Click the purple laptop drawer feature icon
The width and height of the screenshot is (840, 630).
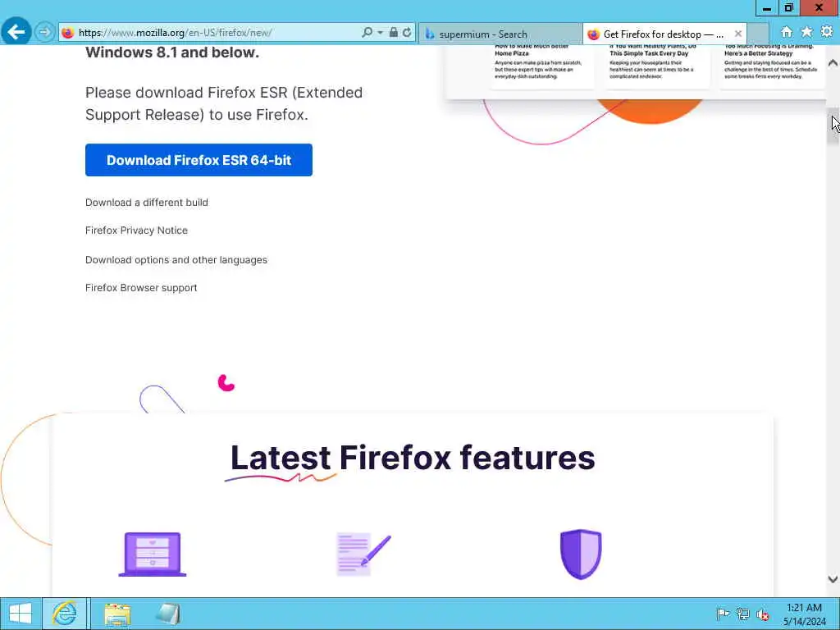[152, 555]
